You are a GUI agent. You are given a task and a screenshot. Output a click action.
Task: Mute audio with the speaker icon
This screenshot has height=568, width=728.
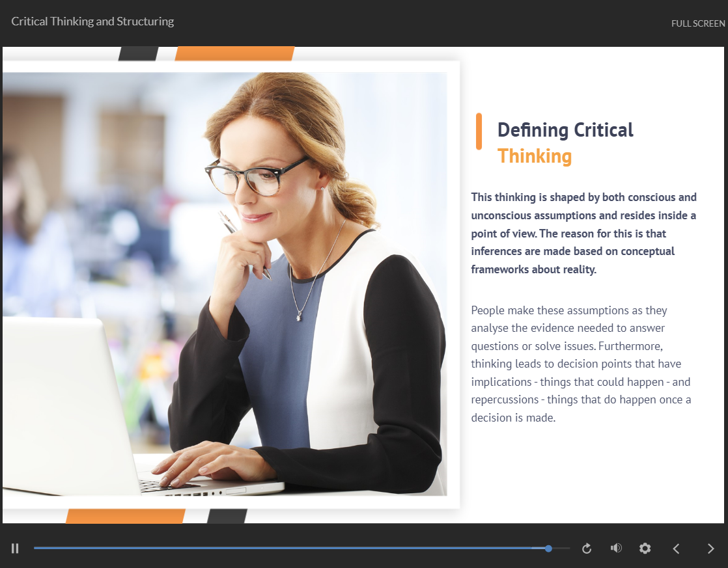(x=615, y=548)
